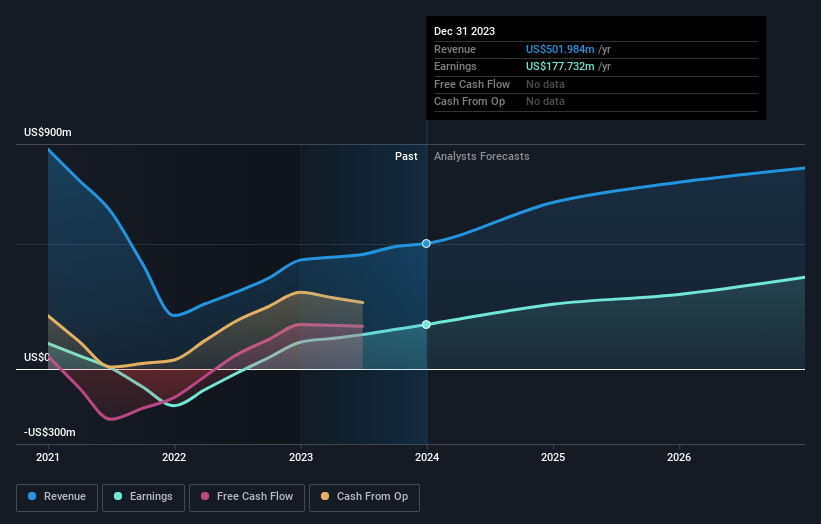Click the pink Free Cash Flow legend dot
The height and width of the screenshot is (524, 821).
pyautogui.click(x=205, y=496)
